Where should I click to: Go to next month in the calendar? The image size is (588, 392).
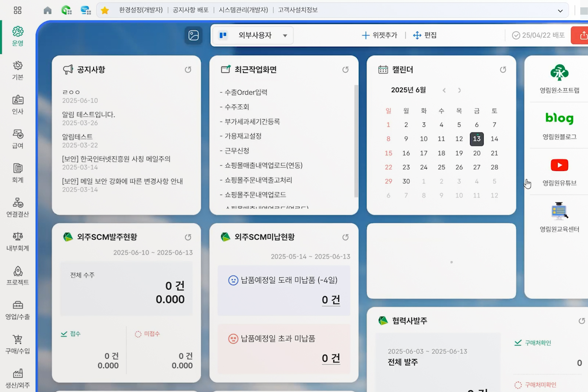click(x=459, y=90)
